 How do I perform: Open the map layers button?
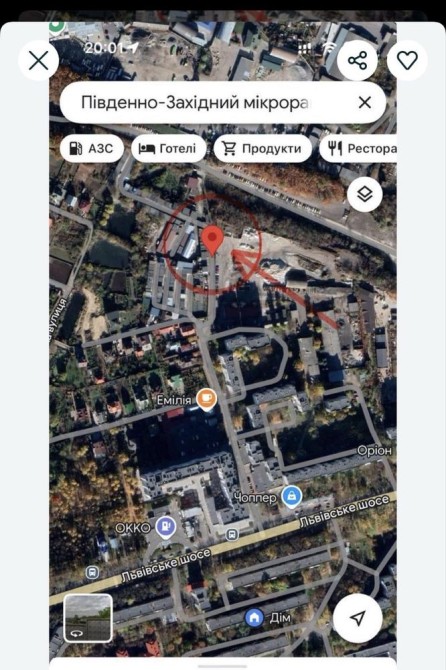click(364, 194)
